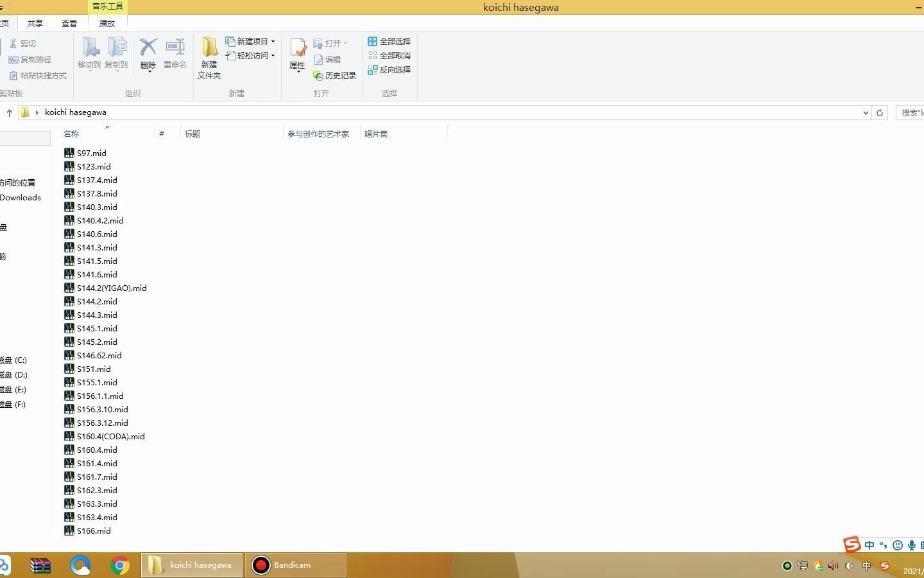
Task: Select drive (E:) in navigation pane
Action: [13, 390]
